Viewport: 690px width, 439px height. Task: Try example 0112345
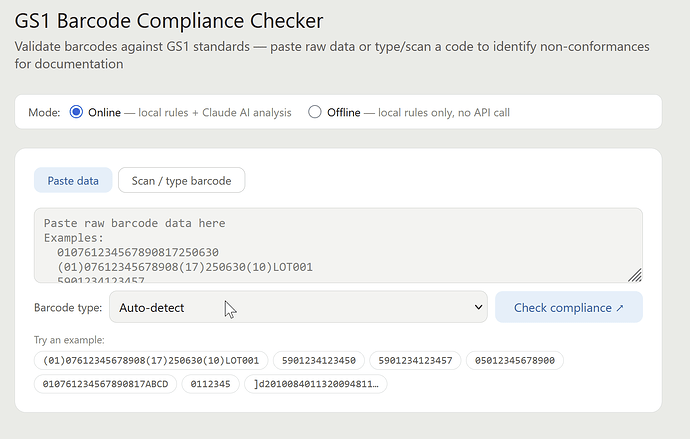210,384
